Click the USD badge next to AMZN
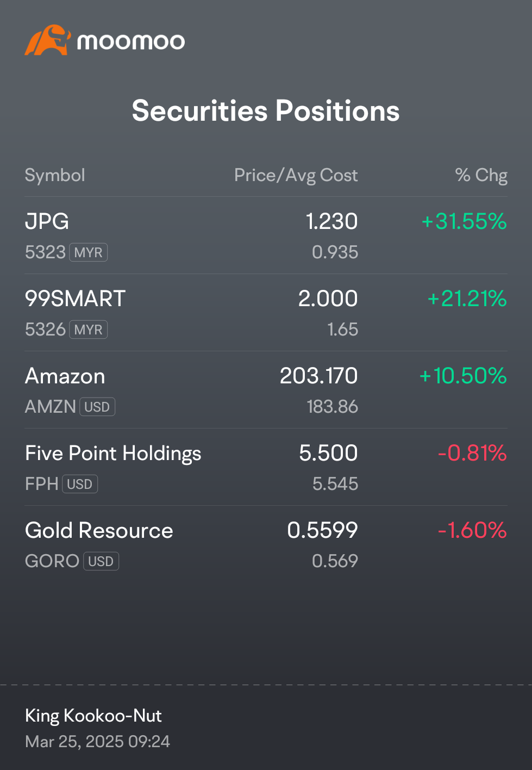The width and height of the screenshot is (532, 770). pyautogui.click(x=97, y=407)
